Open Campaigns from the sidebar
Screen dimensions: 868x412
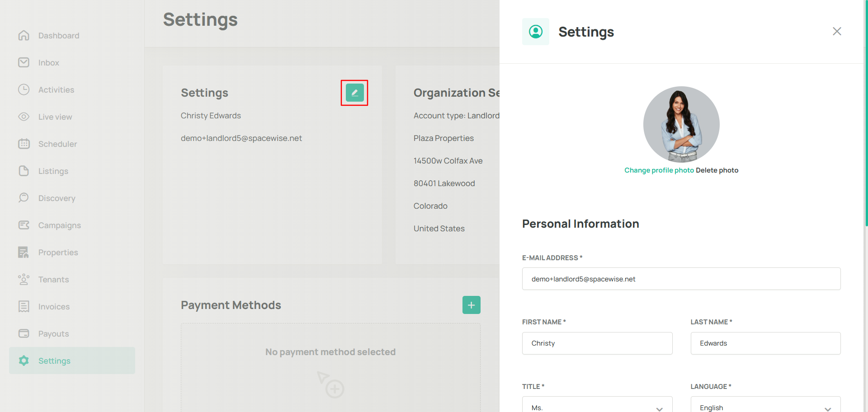(59, 225)
